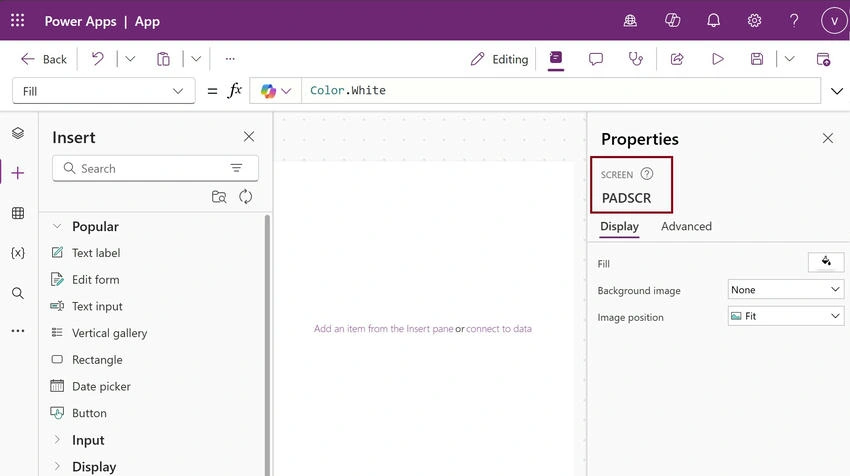Viewport: 850px width, 476px height.
Task: Open the Variables icon in sidebar
Action: (x=18, y=253)
